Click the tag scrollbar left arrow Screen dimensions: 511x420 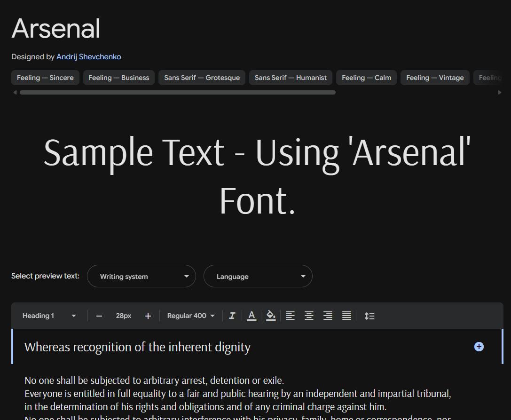[15, 93]
